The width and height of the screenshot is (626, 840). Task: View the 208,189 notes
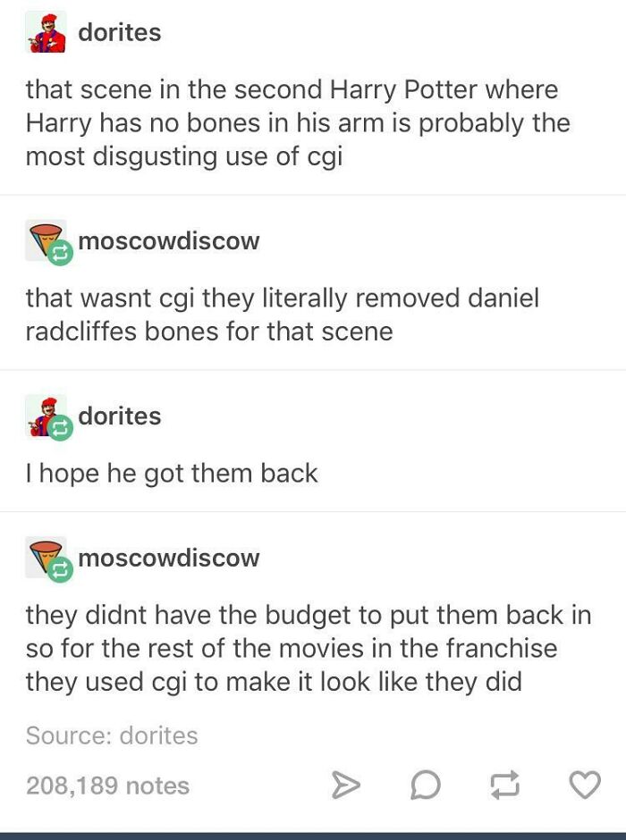coord(107,785)
